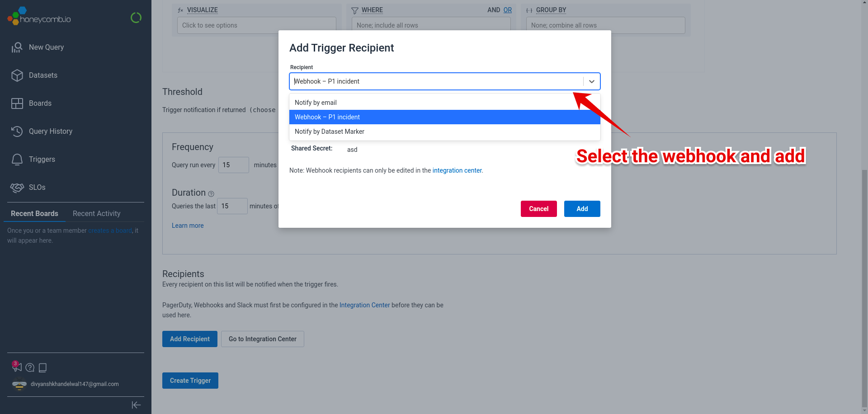This screenshot has width=868, height=414.
Task: Click the Query run every minutes field
Action: click(x=234, y=165)
